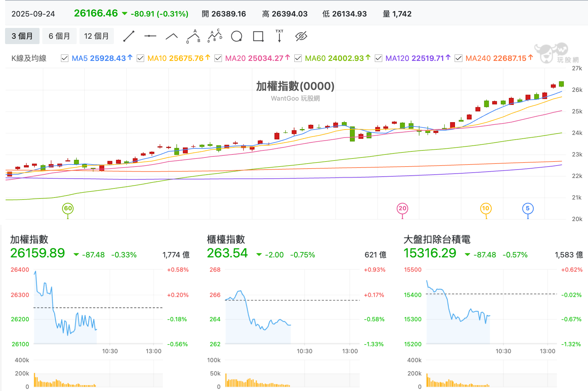Select the horizontal line drawing tool

click(x=150, y=36)
